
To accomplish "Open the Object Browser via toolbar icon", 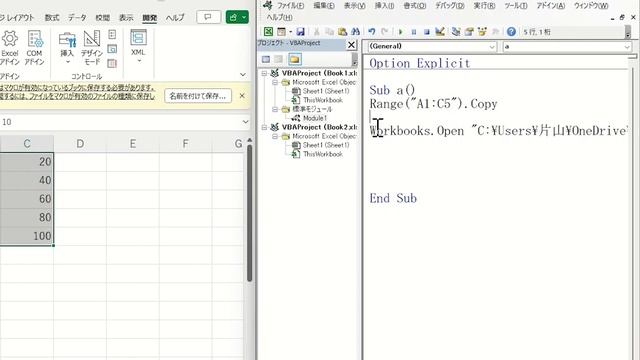I will [482, 31].
